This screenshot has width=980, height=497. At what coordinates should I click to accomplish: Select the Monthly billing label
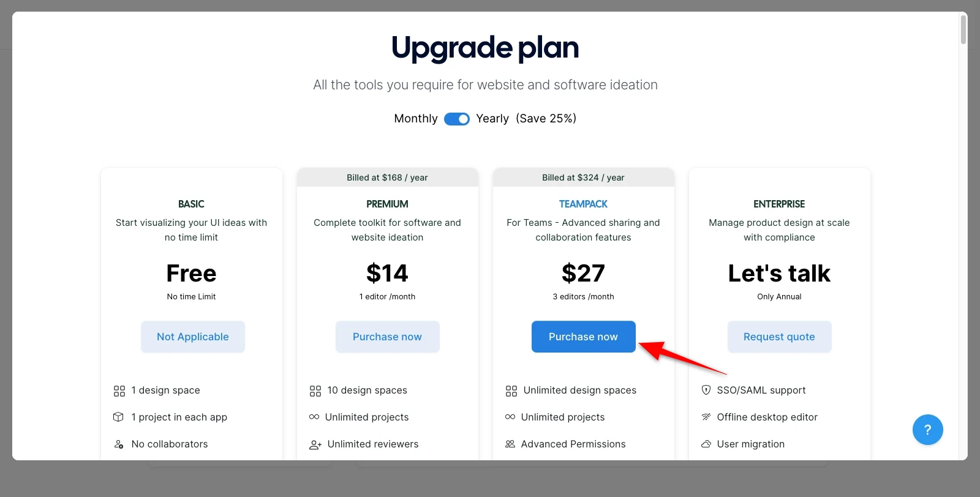(x=416, y=119)
